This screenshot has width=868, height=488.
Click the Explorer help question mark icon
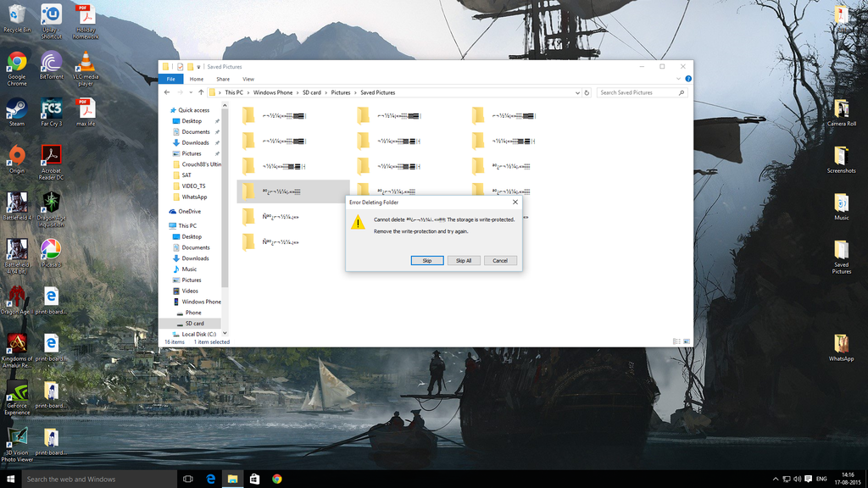[x=688, y=79]
